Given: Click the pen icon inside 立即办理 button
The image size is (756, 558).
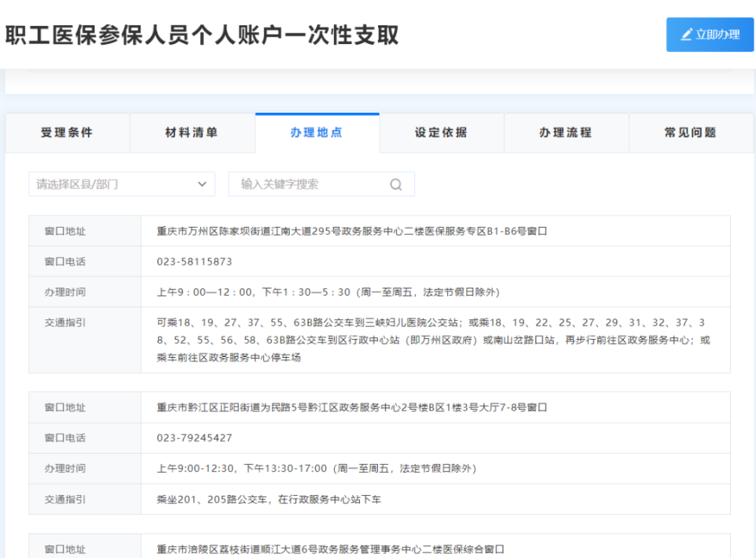Looking at the screenshot, I should 687,35.
